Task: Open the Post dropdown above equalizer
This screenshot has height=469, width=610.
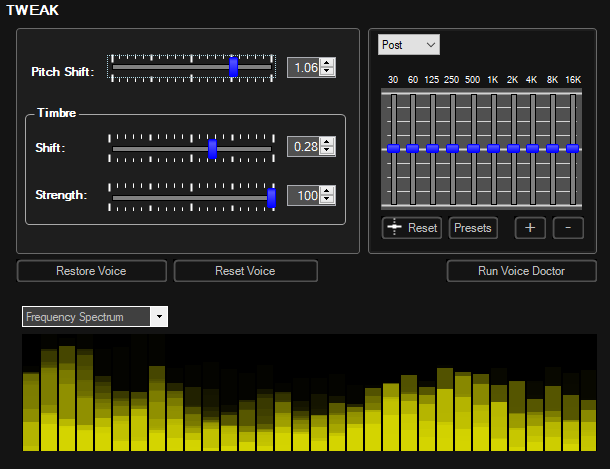Action: tap(409, 45)
